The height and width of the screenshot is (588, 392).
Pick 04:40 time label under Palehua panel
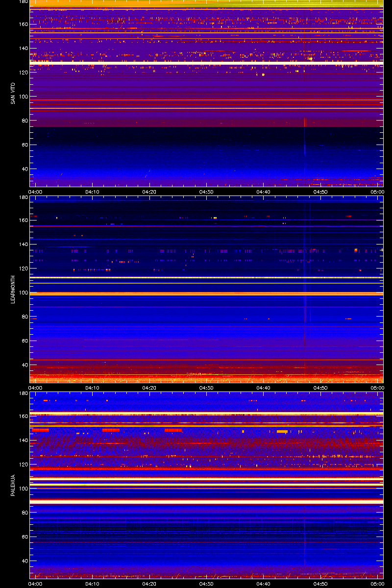[264, 584]
